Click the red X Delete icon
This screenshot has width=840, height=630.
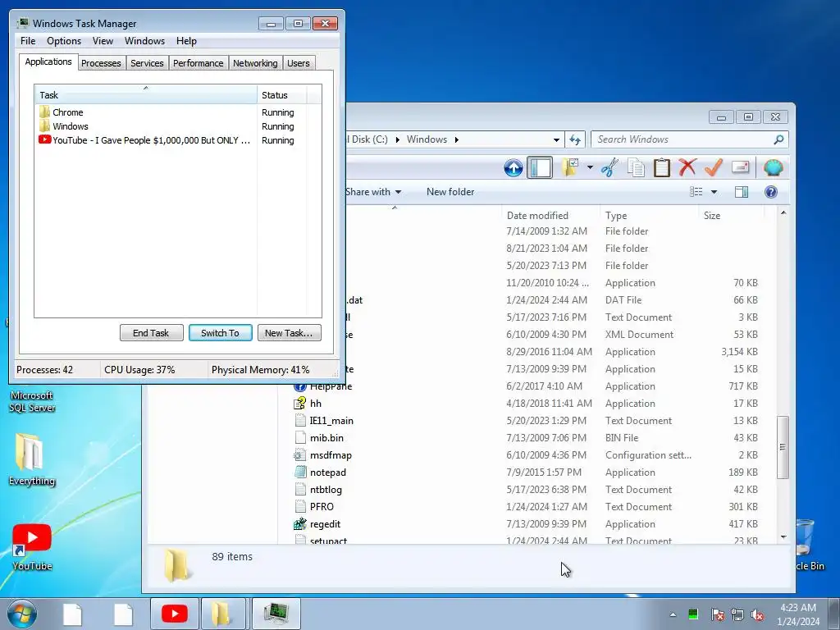coord(687,167)
